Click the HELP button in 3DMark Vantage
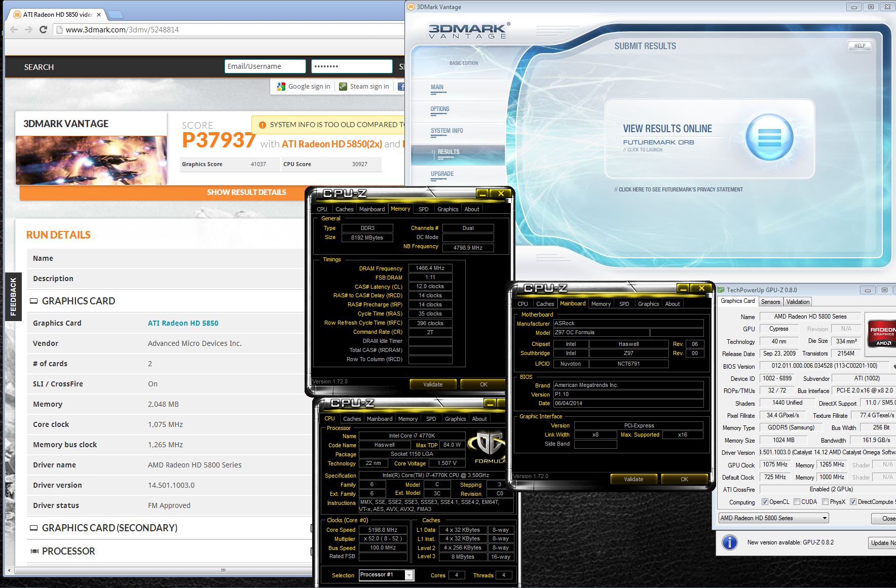Viewport: 896px width, 588px height. 860,46
